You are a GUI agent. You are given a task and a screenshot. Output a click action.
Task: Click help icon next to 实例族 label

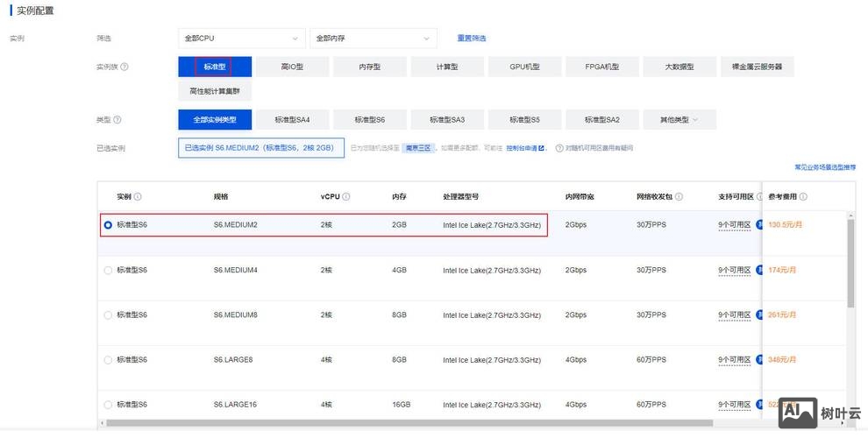124,67
